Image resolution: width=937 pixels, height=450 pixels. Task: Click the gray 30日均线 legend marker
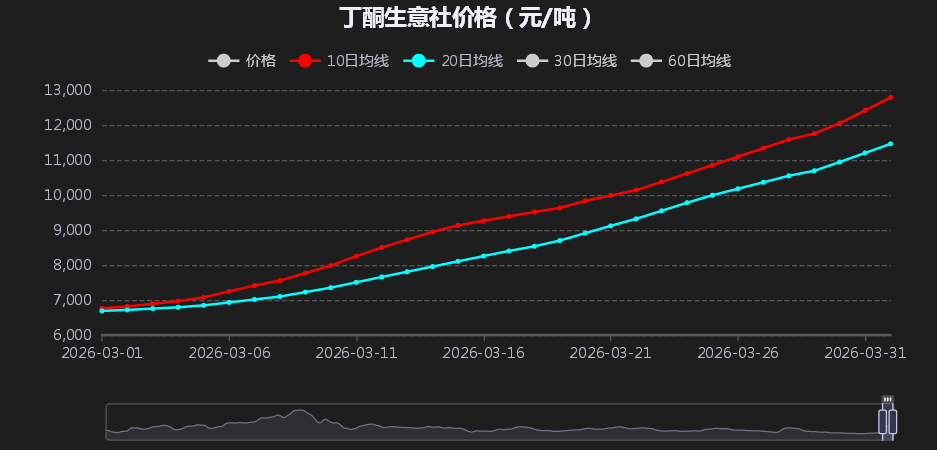532,61
